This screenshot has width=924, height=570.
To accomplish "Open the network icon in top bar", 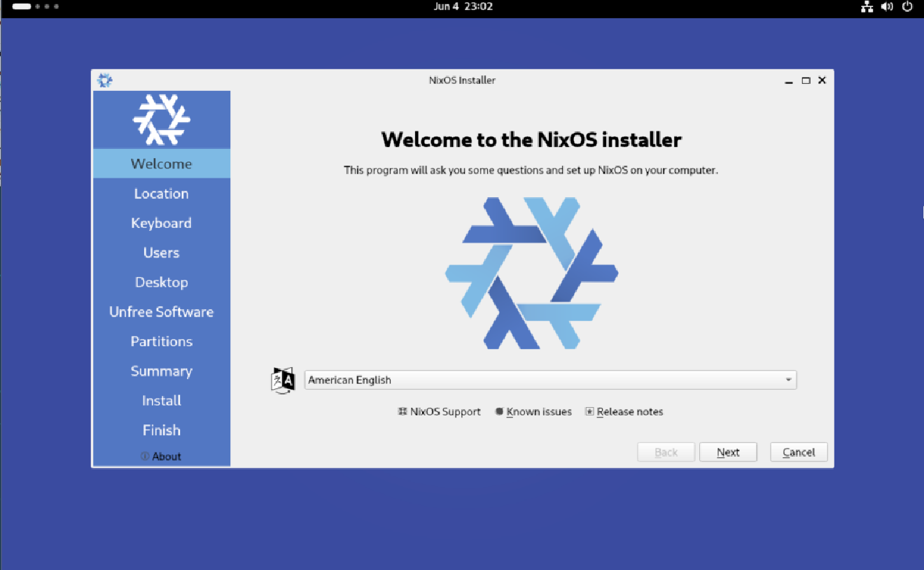I will [867, 6].
